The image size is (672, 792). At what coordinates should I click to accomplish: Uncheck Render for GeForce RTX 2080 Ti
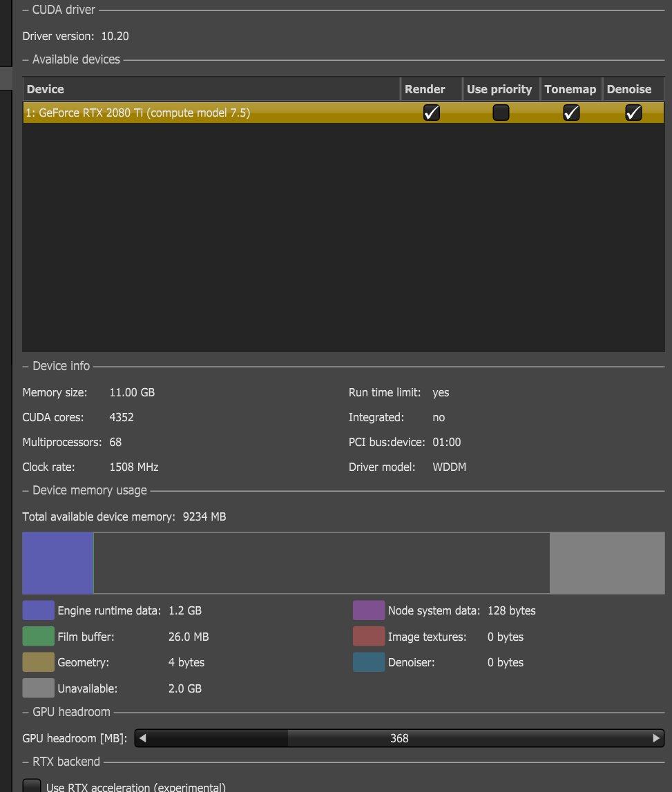tap(432, 113)
